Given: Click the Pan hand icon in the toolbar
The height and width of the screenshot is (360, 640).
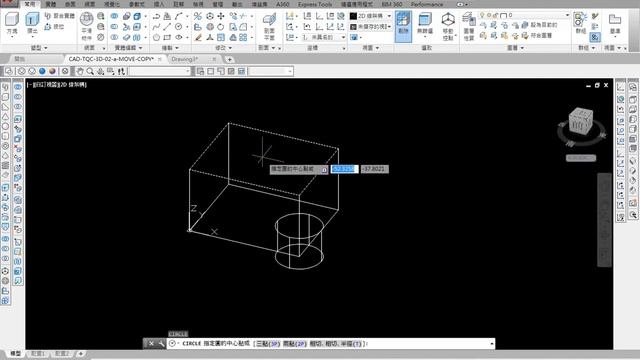Looking at the screenshot, I should (80, 71).
